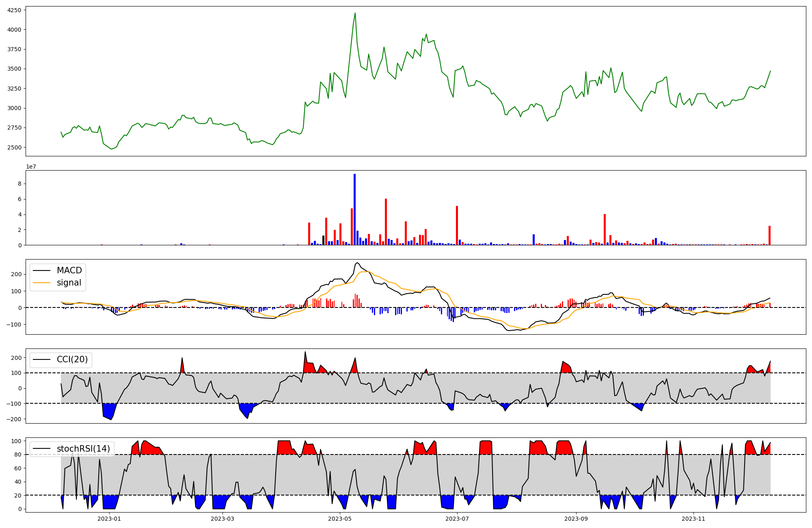
Task: Click the single black volume bar
Action: [x=324, y=240]
